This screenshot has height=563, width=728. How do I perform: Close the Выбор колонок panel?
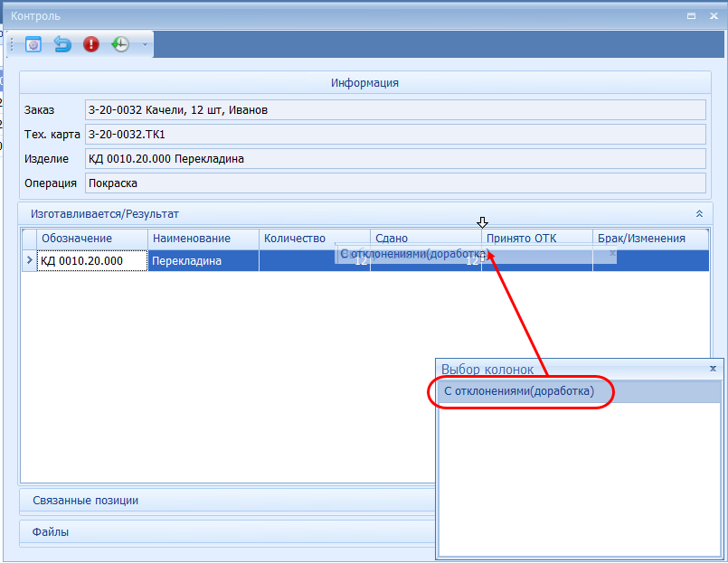(x=713, y=369)
